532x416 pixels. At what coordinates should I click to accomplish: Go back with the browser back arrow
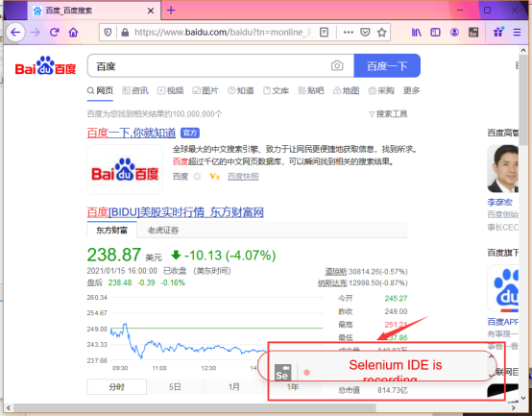(15, 33)
